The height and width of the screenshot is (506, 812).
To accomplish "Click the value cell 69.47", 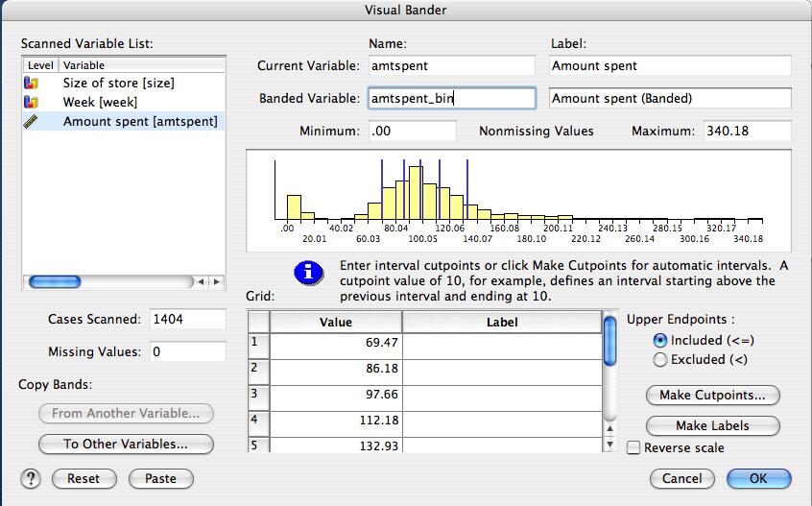I will pyautogui.click(x=336, y=347).
